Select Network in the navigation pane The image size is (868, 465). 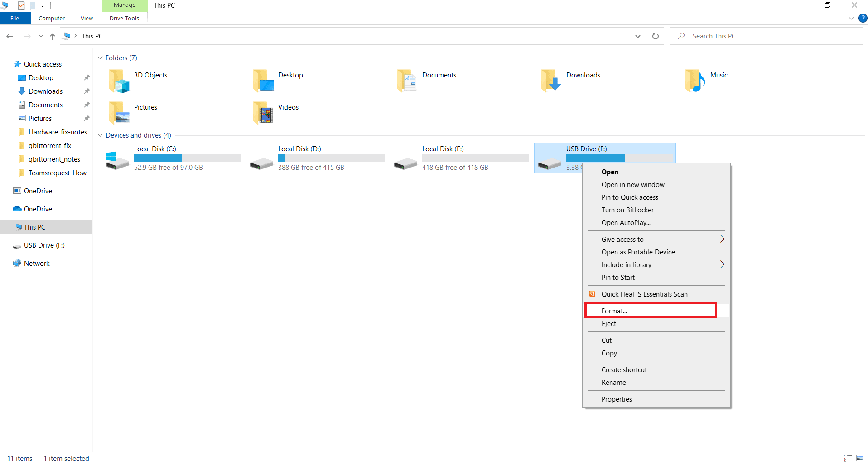[x=37, y=264]
